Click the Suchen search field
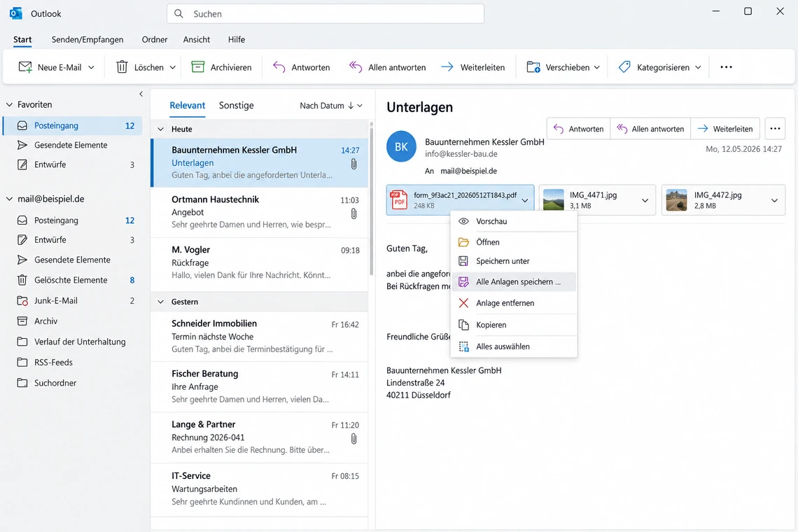The width and height of the screenshot is (798, 532). coord(325,14)
